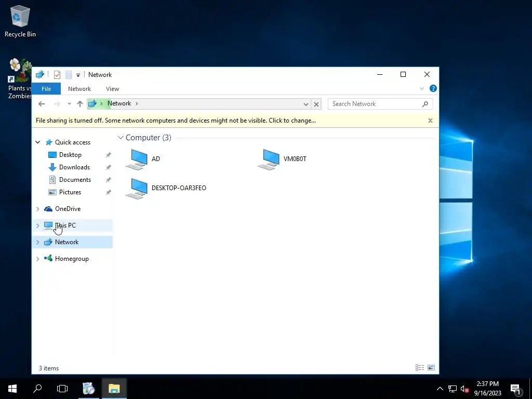Viewport: 532px width, 399px height.
Task: Collapse the Quick access tree node
Action: (37, 142)
